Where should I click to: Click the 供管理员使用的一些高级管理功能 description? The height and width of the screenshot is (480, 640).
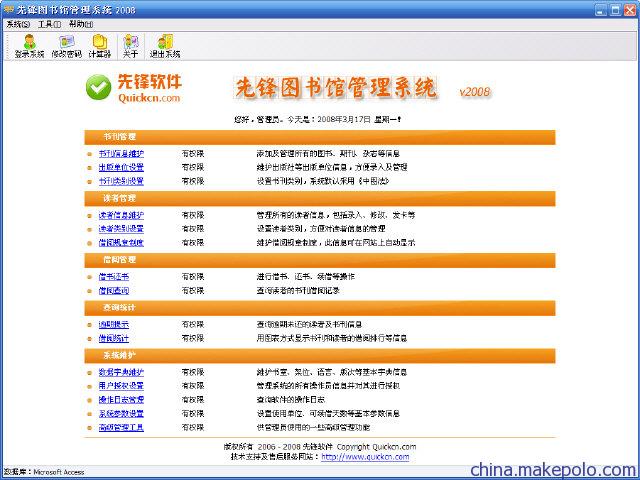(313, 427)
